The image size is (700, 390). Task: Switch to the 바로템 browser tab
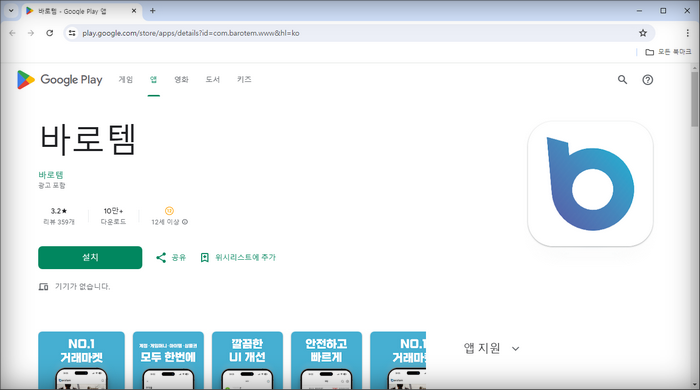point(82,11)
